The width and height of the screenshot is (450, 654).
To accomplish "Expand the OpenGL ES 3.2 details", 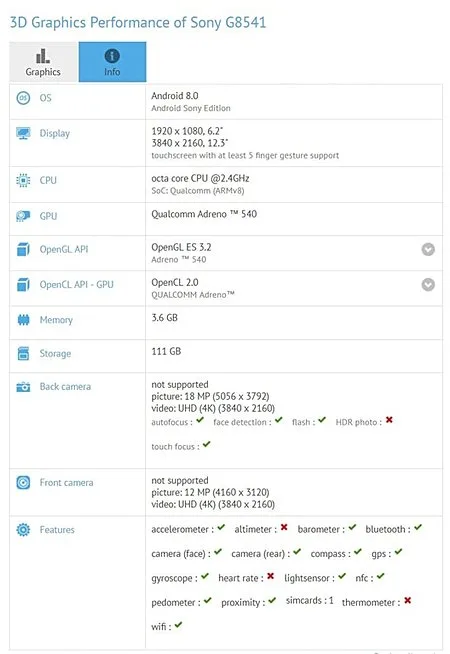I will click(x=428, y=249).
